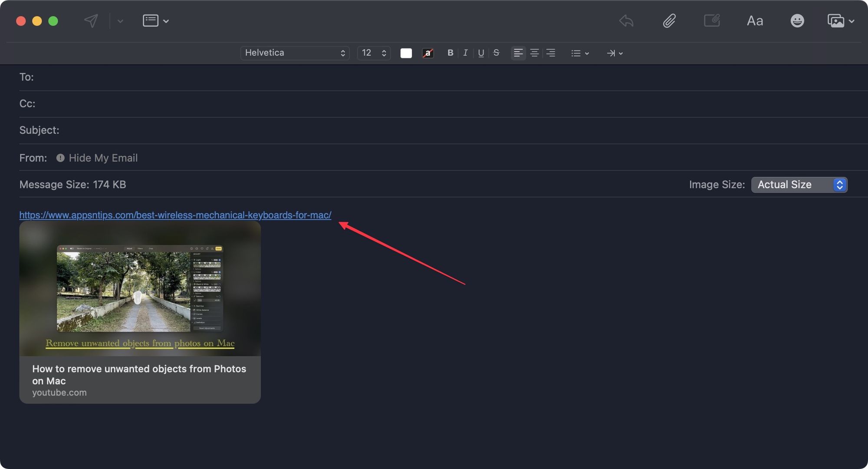
Task: Toggle strikethrough formatting
Action: click(496, 53)
